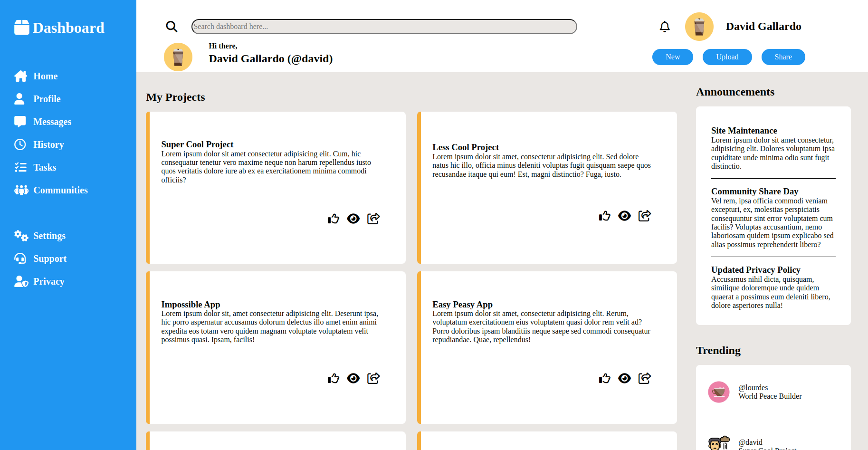Open History via the clock icon

[19, 144]
